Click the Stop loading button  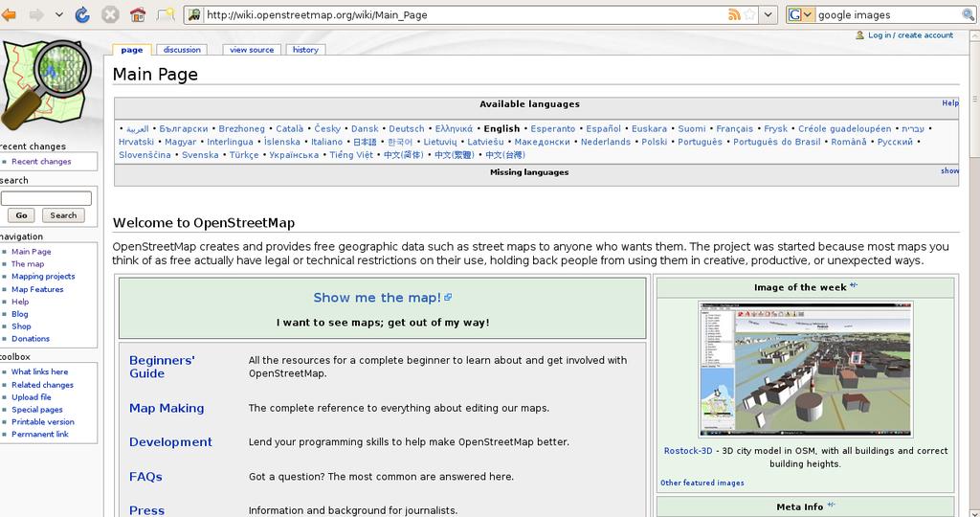(110, 14)
